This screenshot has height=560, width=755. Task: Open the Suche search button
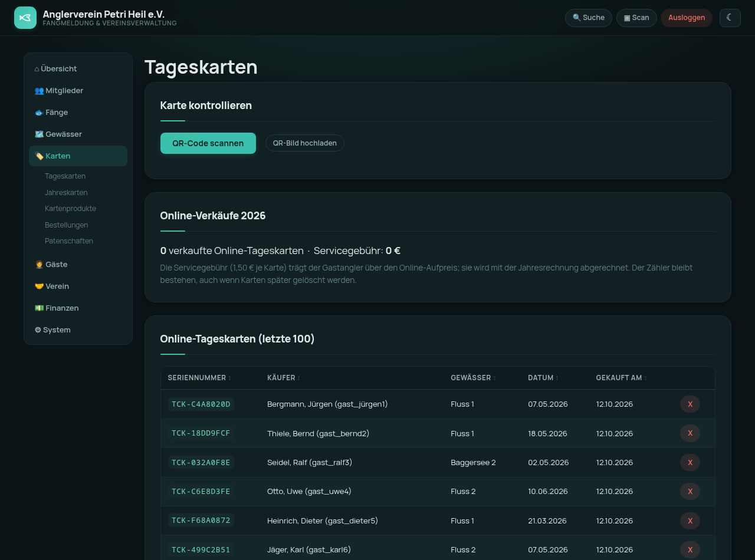(x=589, y=18)
